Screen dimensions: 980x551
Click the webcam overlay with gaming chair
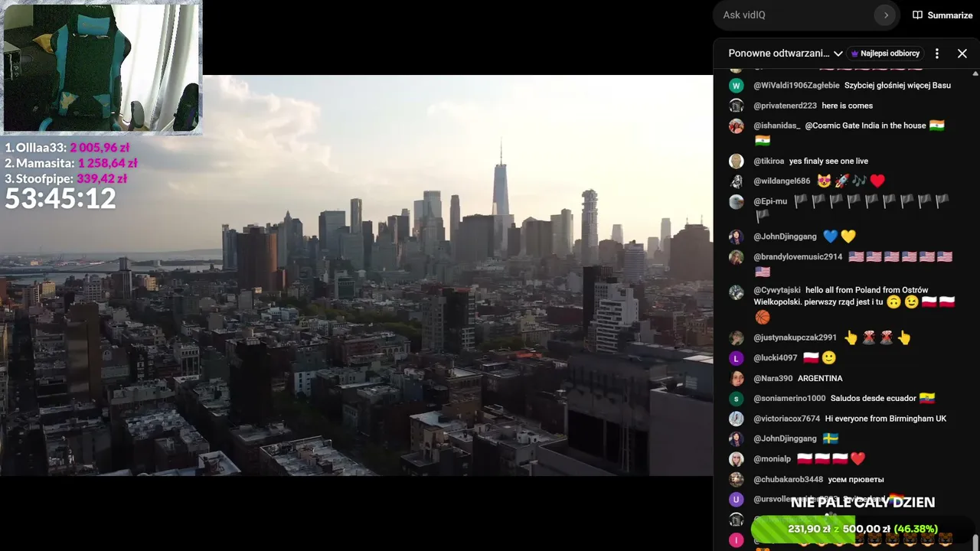click(102, 67)
